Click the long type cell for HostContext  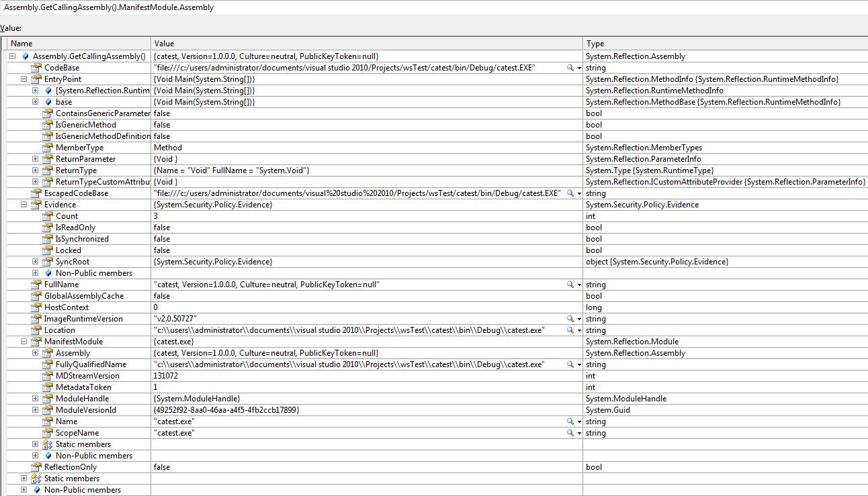tap(594, 307)
